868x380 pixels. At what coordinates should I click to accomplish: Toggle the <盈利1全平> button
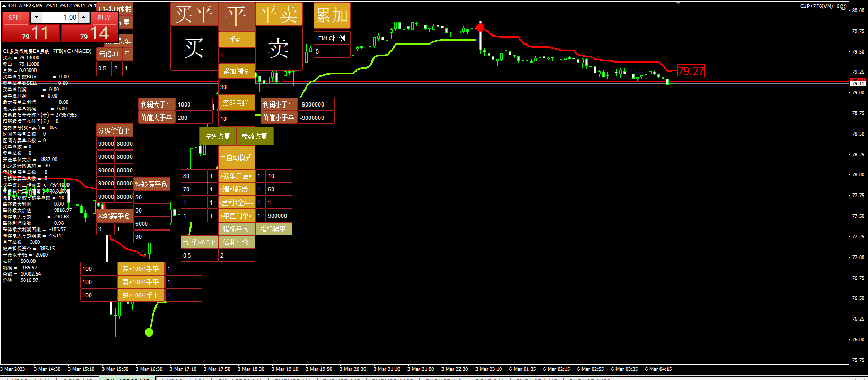tap(237, 202)
